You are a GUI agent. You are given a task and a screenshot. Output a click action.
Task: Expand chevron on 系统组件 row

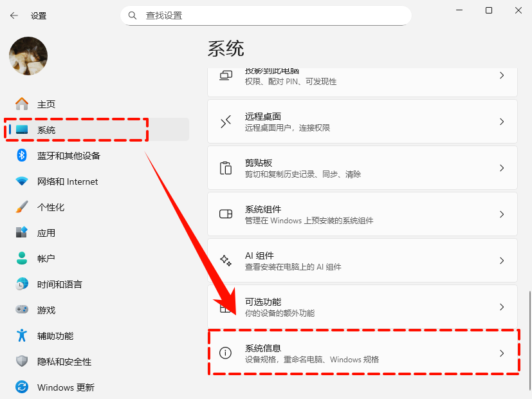coord(502,214)
